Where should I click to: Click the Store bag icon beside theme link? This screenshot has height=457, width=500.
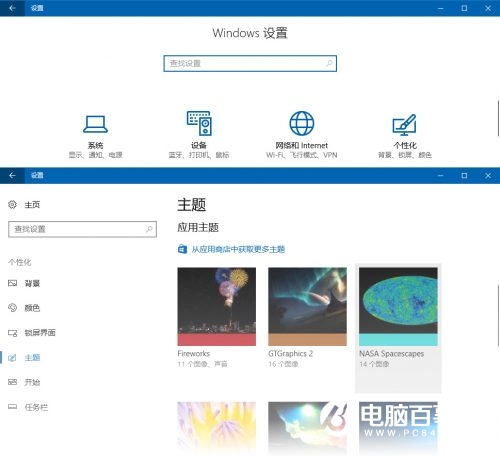[x=182, y=249]
